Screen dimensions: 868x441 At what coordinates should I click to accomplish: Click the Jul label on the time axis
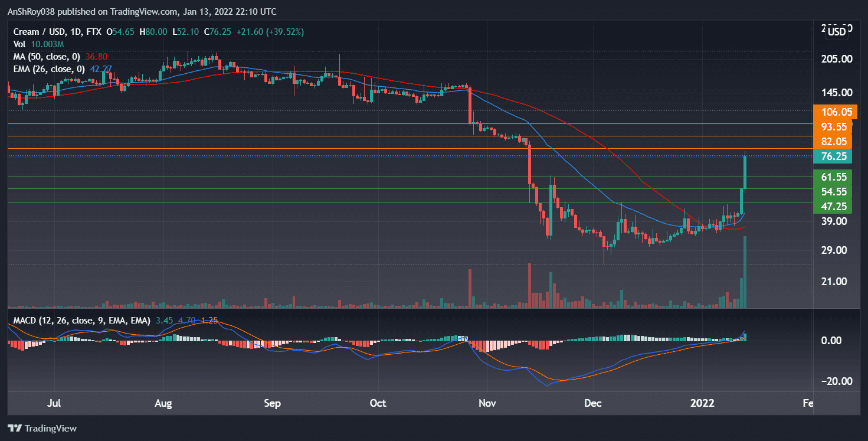click(x=54, y=403)
